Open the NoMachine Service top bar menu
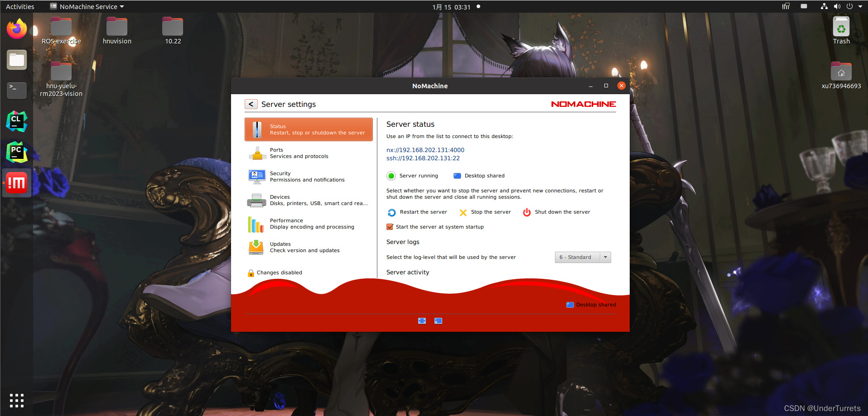This screenshot has height=416, width=868. tap(87, 7)
